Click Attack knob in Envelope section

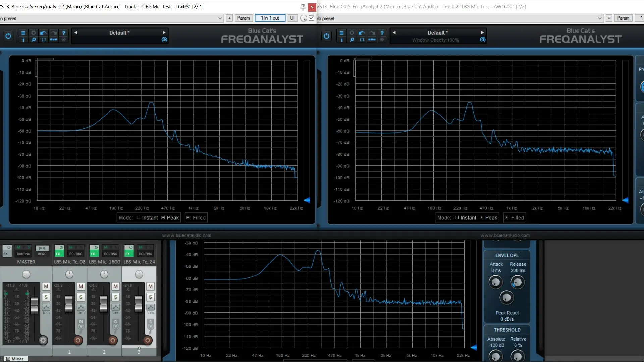495,282
